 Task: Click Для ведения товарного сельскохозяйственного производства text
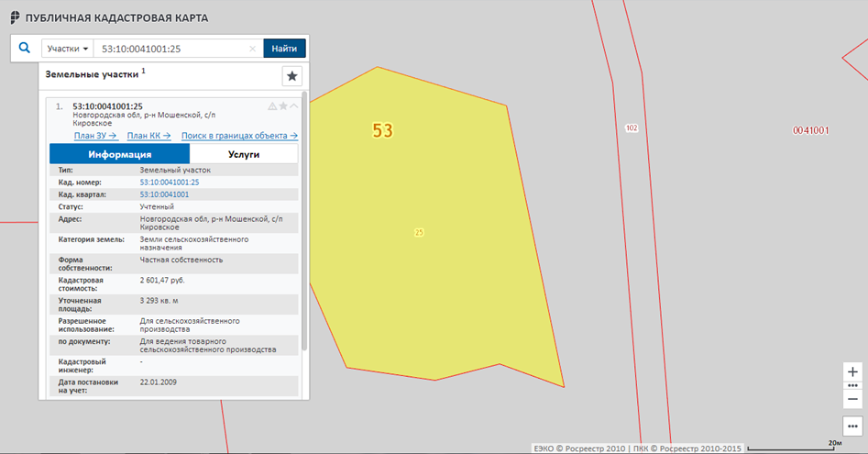(207, 346)
